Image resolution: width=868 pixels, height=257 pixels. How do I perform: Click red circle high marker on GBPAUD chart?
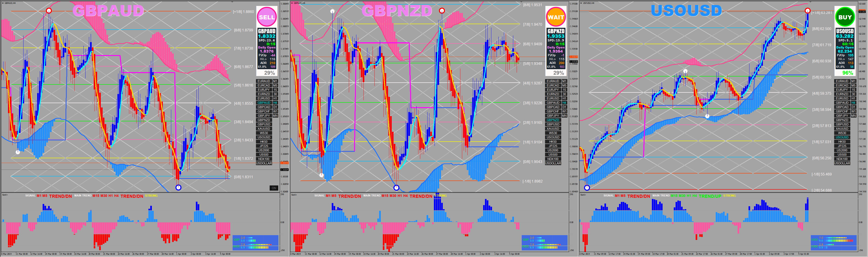click(49, 11)
